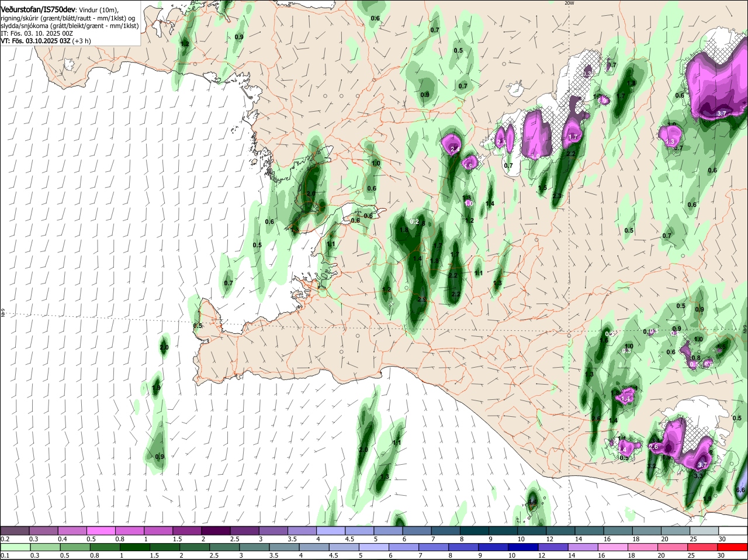Pick the 14–16 grey-teal swatch, upper legend row
Image resolution: width=748 pixels, height=560 pixels.
click(x=590, y=531)
